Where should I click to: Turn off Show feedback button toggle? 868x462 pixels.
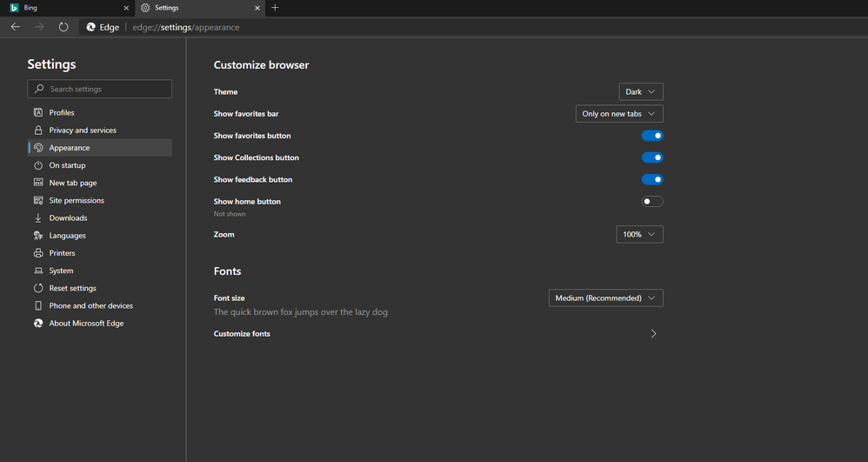(652, 179)
